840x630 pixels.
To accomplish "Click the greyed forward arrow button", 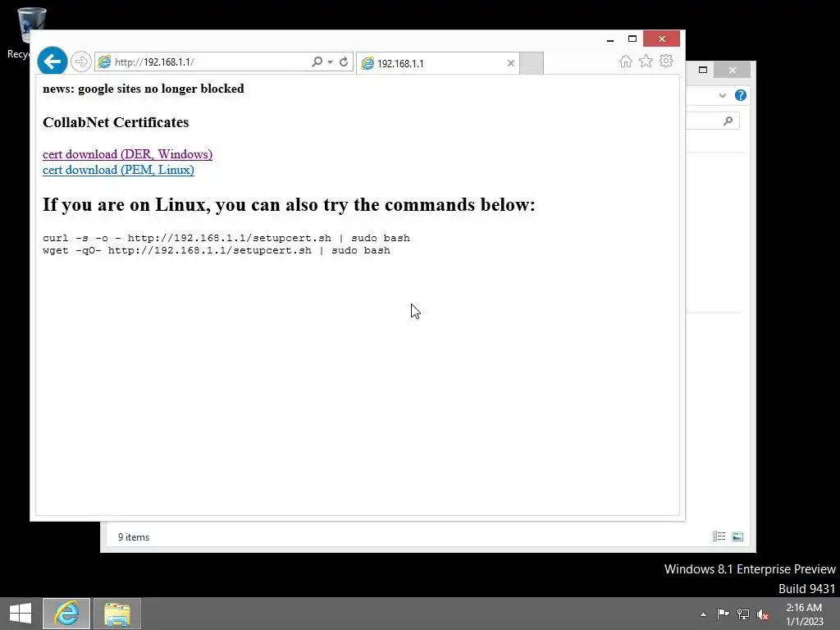I will tap(81, 62).
